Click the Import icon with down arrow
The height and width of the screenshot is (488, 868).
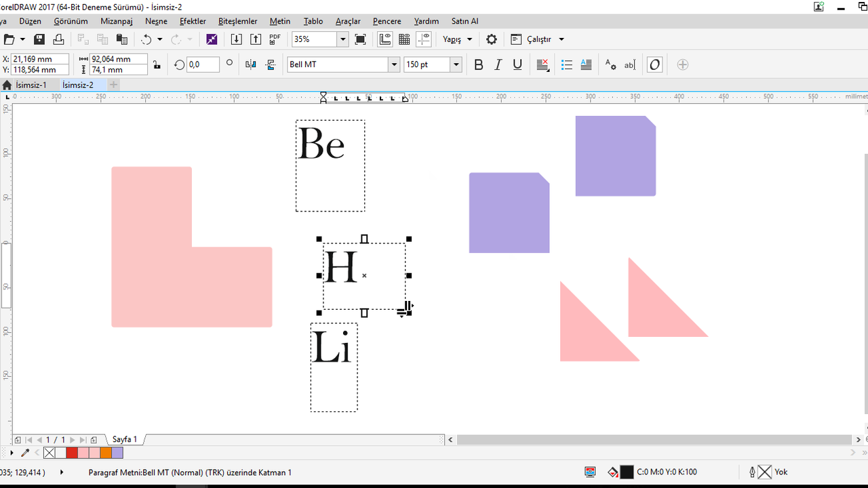[237, 39]
